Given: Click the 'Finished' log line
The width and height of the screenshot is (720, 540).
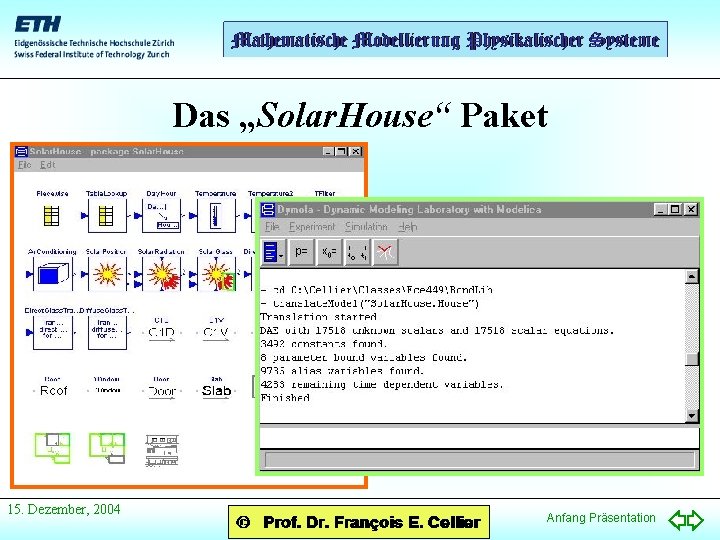Looking at the screenshot, I should 285,398.
